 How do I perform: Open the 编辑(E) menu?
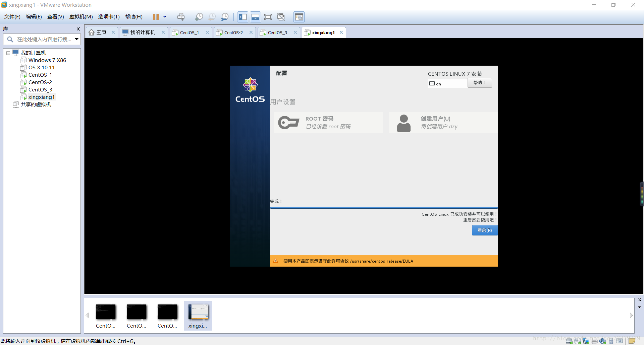pyautogui.click(x=34, y=17)
